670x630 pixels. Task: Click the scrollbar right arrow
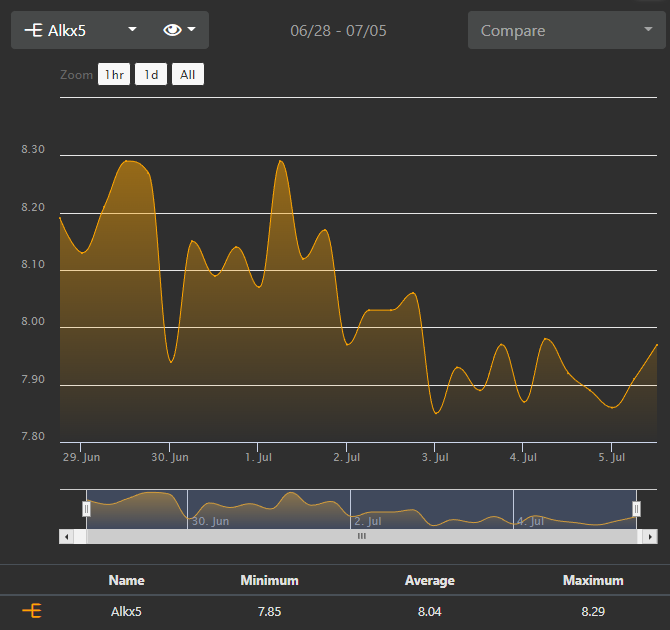click(650, 537)
